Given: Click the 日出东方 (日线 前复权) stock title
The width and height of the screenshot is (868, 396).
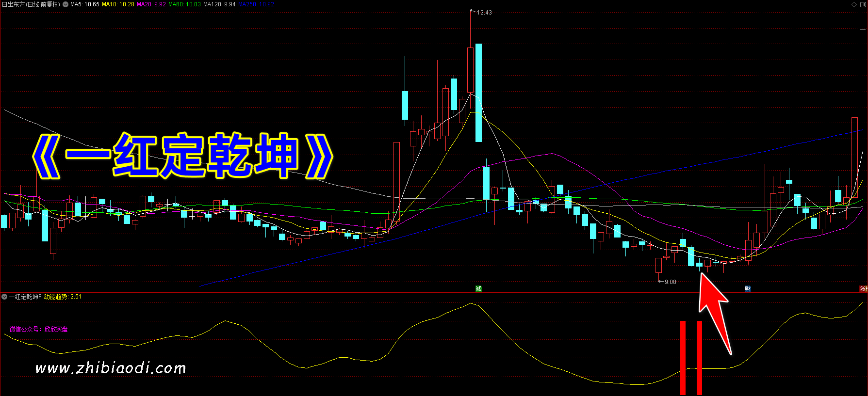Looking at the screenshot, I should pos(31,4).
